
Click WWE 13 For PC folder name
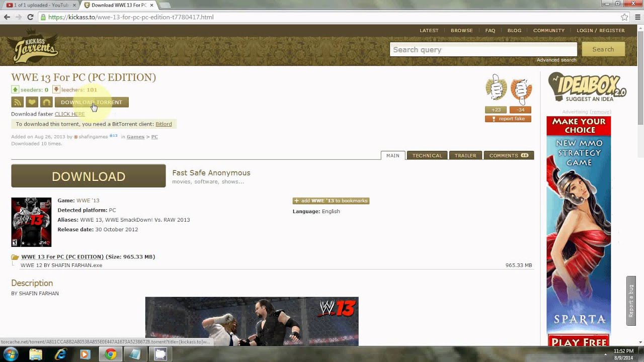62,257
